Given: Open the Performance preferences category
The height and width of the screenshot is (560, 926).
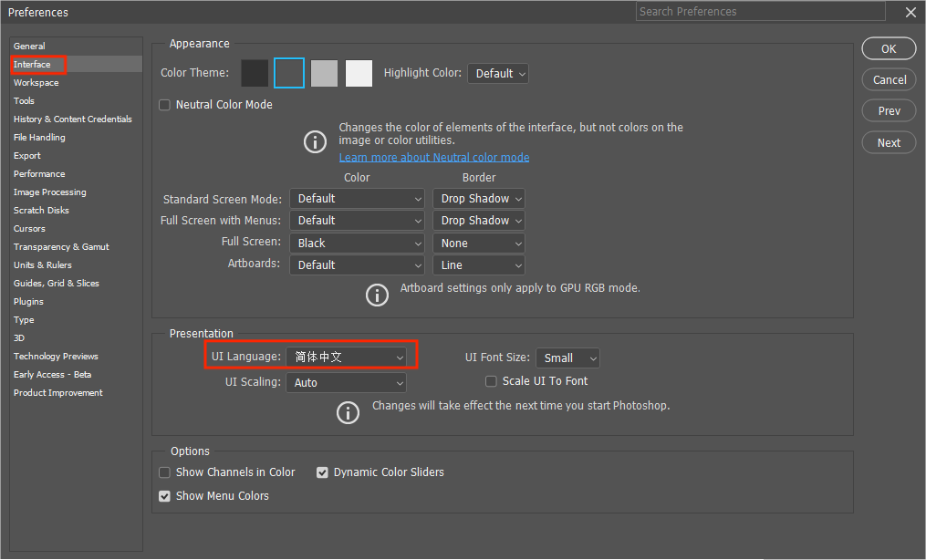Looking at the screenshot, I should coord(39,174).
